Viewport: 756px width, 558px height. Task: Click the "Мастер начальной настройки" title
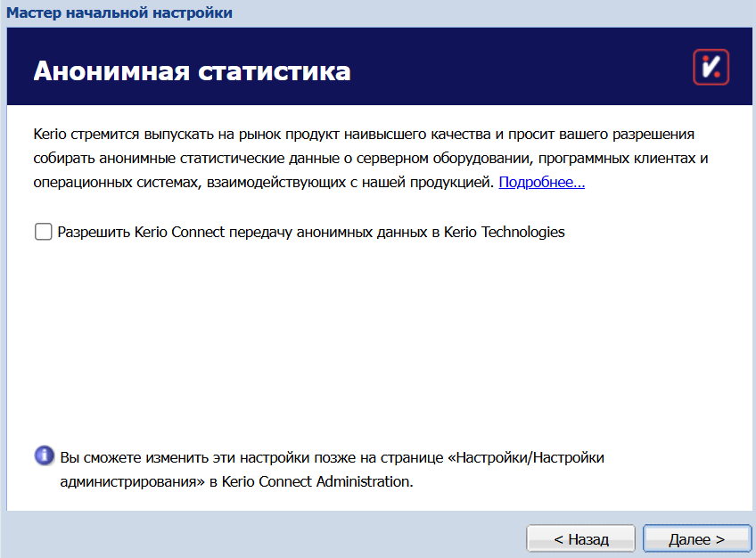(x=119, y=12)
